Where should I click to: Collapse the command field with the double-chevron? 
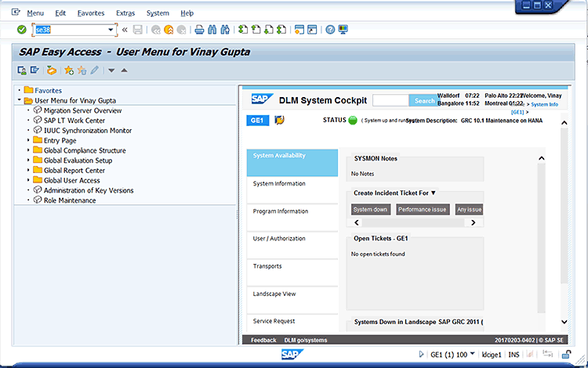point(125,30)
